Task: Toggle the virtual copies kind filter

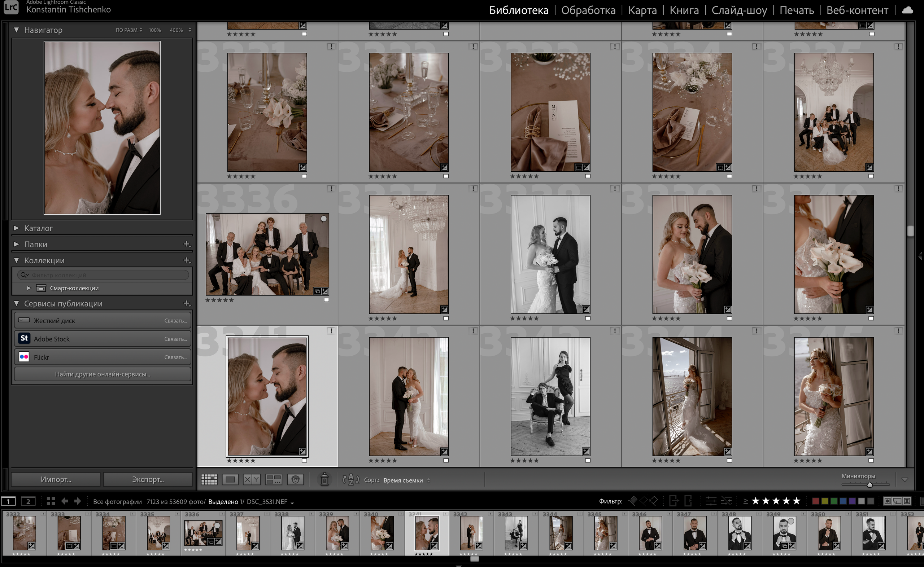Action: pyautogui.click(x=897, y=501)
